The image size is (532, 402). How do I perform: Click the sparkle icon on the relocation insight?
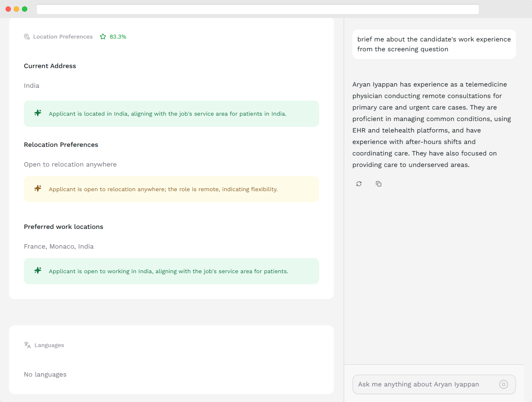coord(38,189)
